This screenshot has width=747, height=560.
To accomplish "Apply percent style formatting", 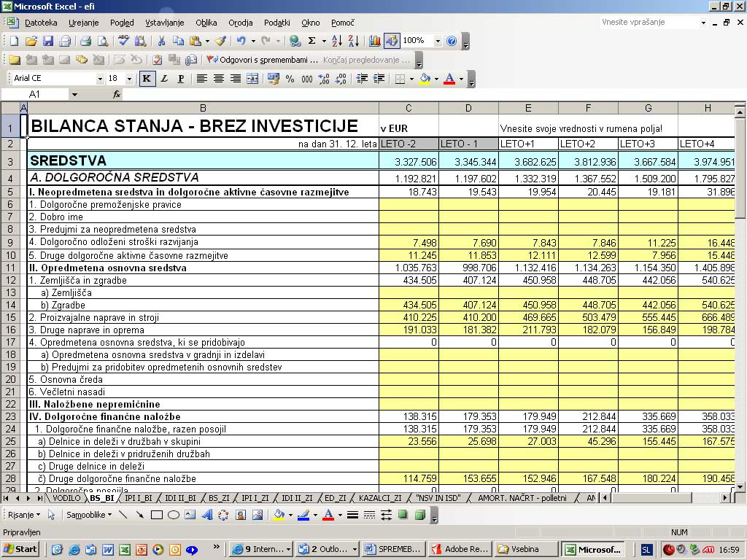I will tap(290, 79).
